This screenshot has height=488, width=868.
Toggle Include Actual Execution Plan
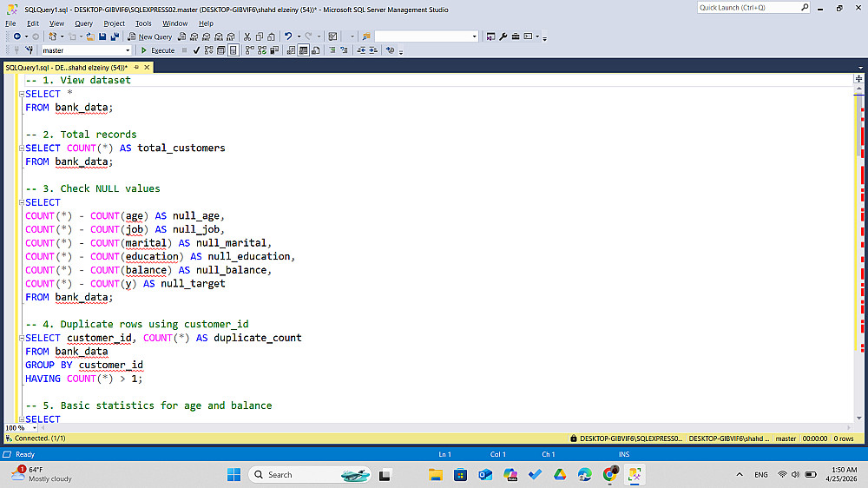pyautogui.click(x=250, y=50)
